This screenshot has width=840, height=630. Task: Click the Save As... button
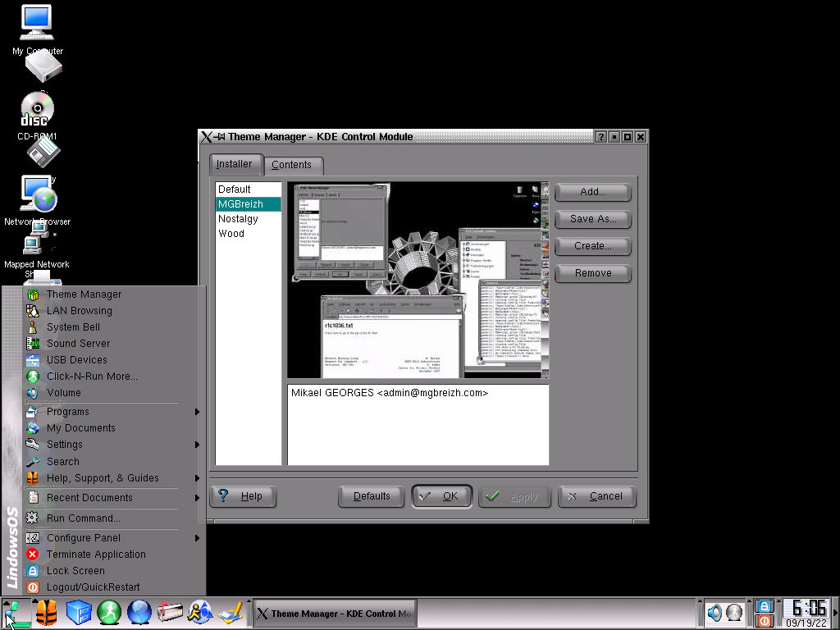(x=592, y=219)
